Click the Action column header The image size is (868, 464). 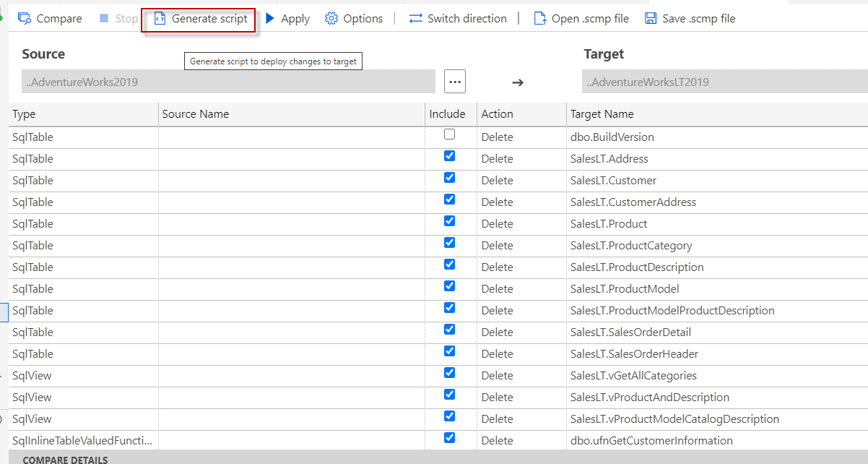497,114
